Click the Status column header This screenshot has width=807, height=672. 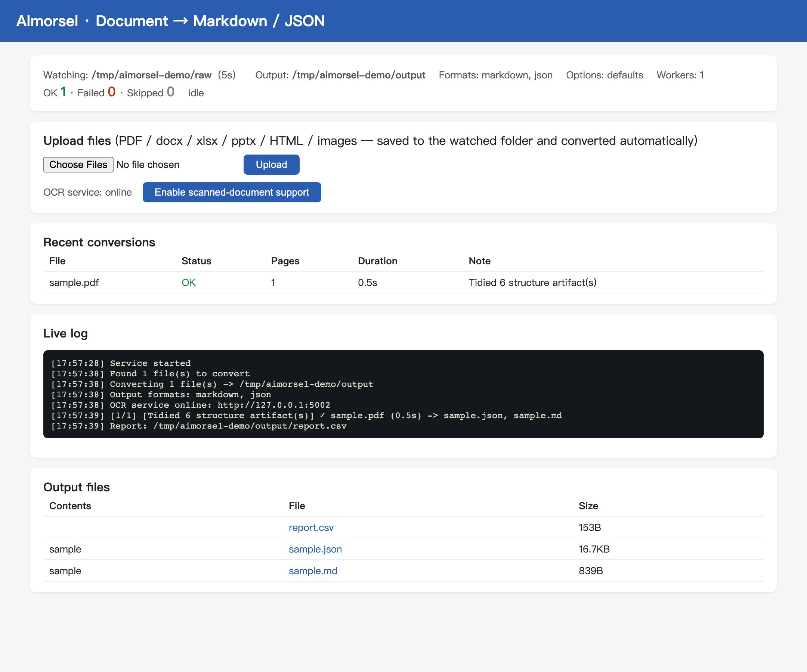[x=197, y=261]
